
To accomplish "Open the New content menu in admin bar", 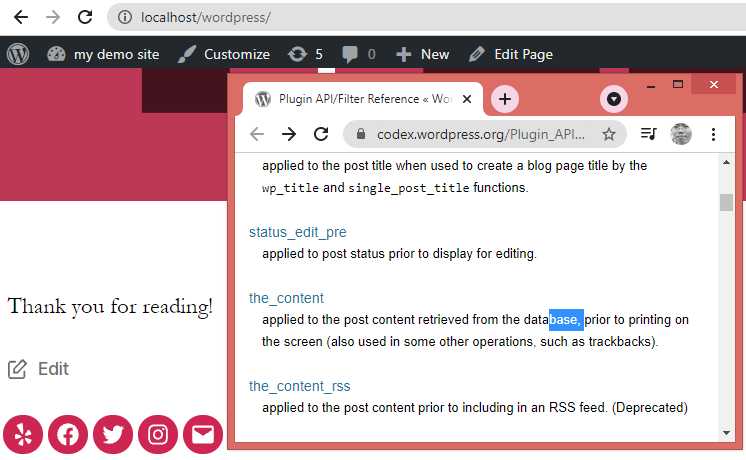I will (422, 54).
